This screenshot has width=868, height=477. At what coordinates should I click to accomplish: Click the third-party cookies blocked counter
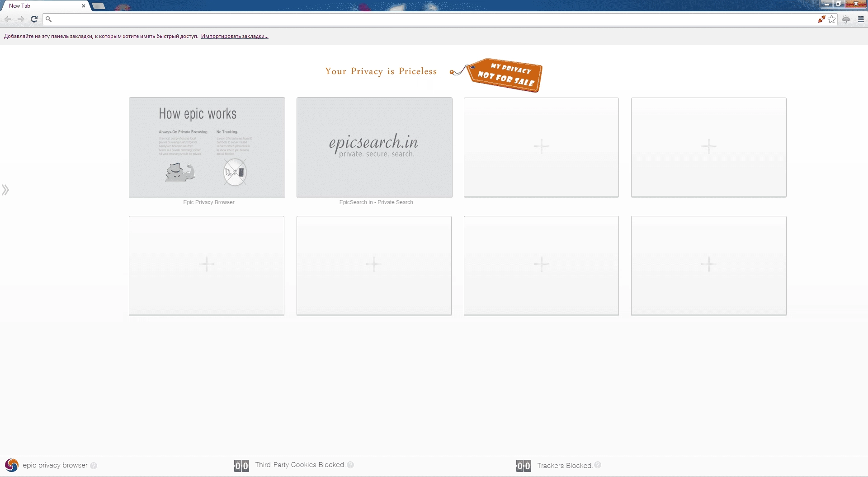[241, 465]
